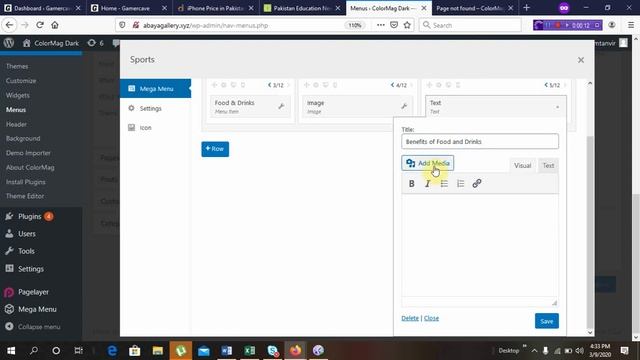Viewport: 640px width, 360px height.
Task: Open the page actions three-dot menu
Action: (x=380, y=25)
